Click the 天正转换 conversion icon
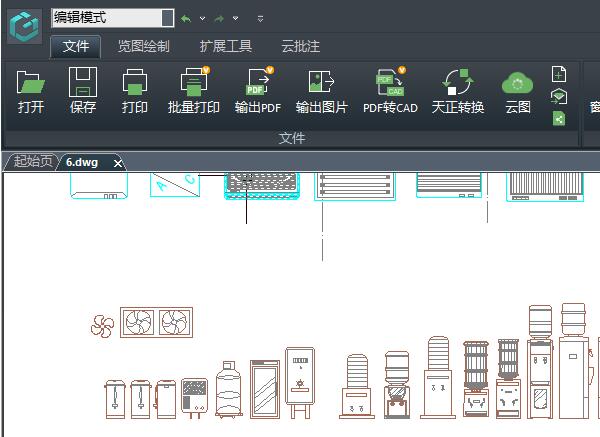Screen dimensions: 600x437 [x=457, y=83]
